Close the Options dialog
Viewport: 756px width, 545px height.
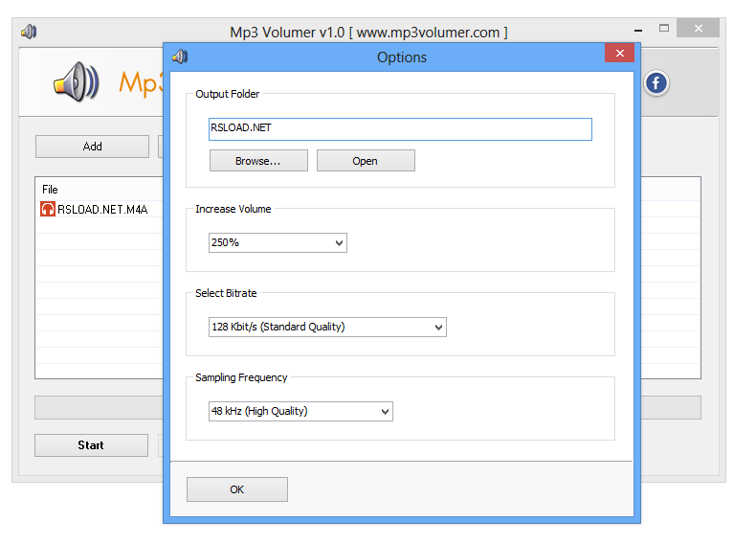(x=619, y=53)
